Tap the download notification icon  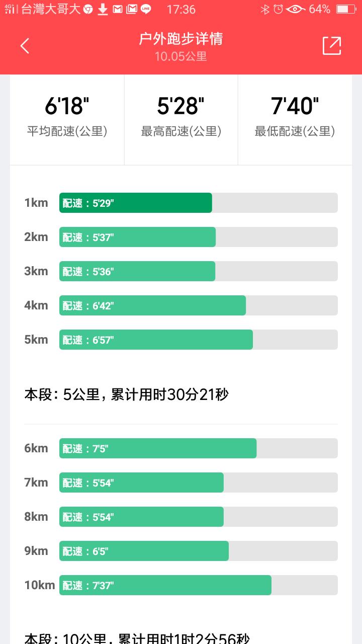click(x=103, y=9)
